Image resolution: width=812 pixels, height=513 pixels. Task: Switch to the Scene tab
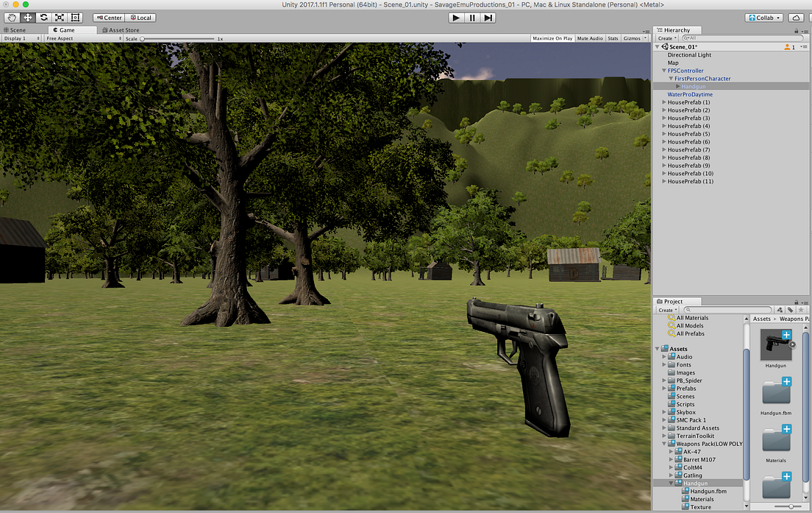coord(15,29)
